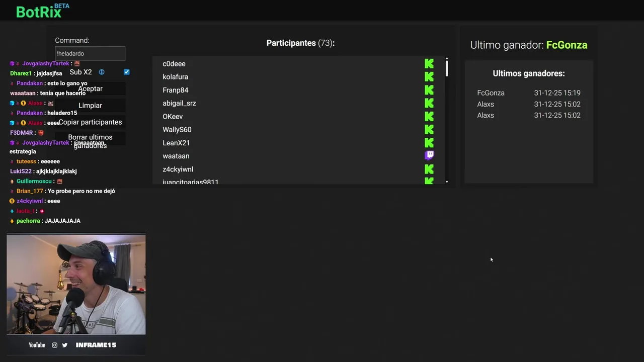Click the Instagram icon under webcam
Image resolution: width=644 pixels, height=362 pixels.
[x=55, y=345]
